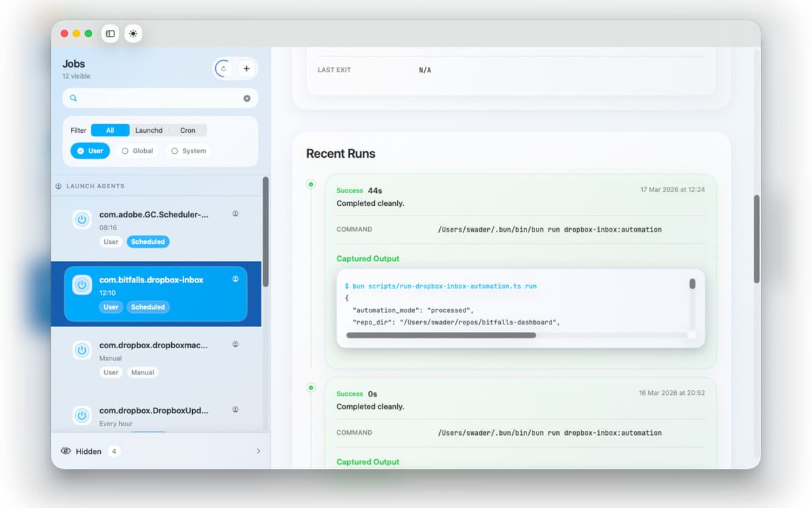Screen dimensions: 812x508
Task: Click power icon for com.dropbox.dropboxmac job
Action: (x=82, y=350)
